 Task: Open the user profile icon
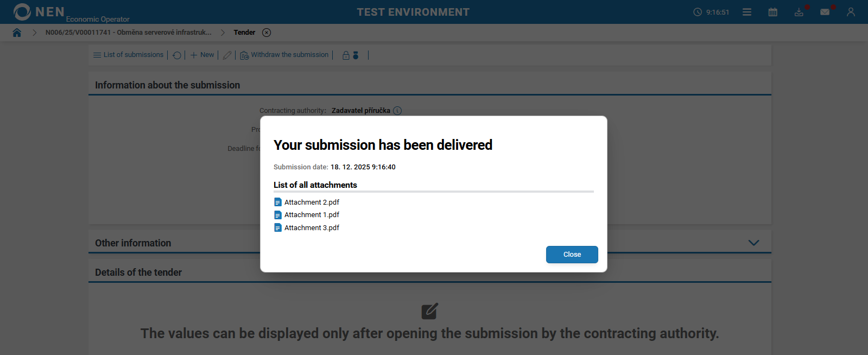tap(851, 12)
